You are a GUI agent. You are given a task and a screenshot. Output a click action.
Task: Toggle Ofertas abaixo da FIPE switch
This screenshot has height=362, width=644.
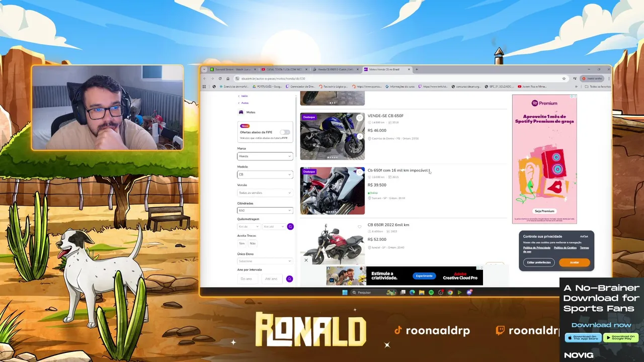(x=285, y=132)
